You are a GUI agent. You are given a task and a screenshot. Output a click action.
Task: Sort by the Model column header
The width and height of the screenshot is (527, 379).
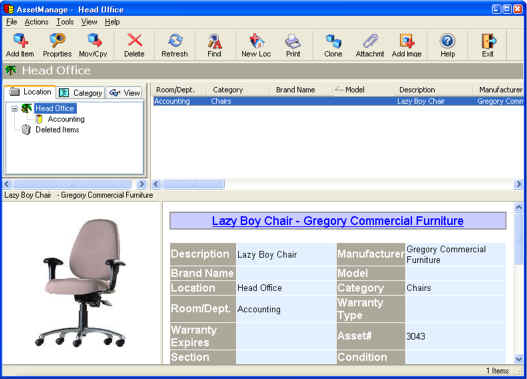coord(355,90)
